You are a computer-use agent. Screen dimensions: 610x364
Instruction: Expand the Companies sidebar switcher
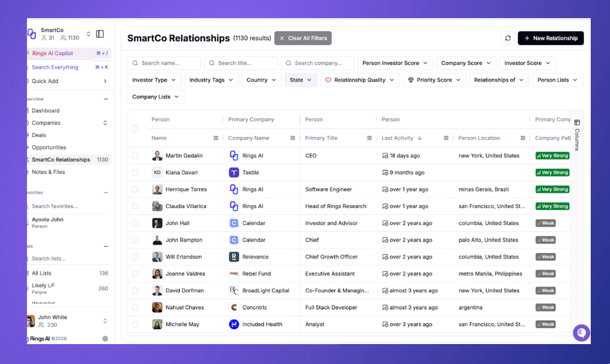coord(105,123)
